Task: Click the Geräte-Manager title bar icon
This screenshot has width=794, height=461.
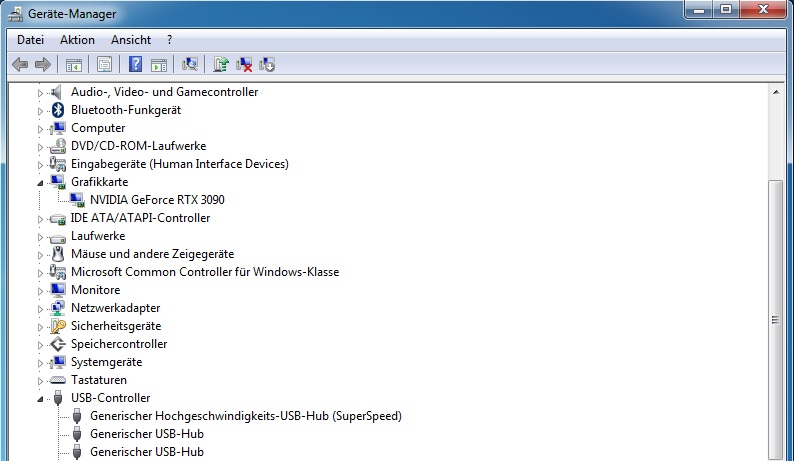Action: [x=16, y=14]
